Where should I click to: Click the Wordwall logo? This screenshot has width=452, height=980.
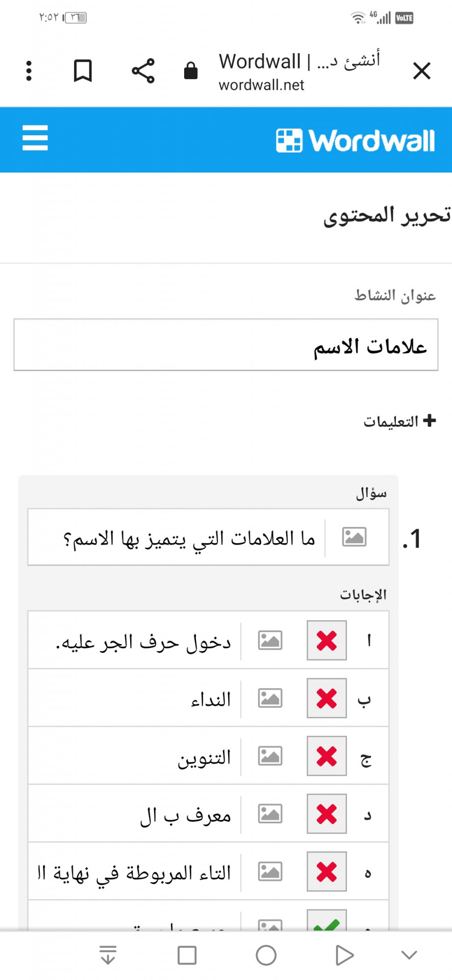355,140
